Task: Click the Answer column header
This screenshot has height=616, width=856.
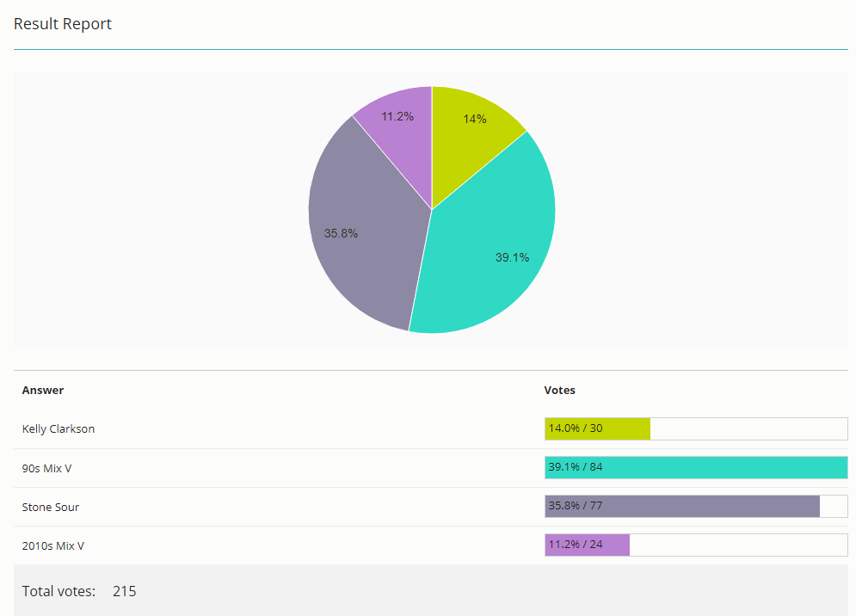Action: (x=42, y=391)
